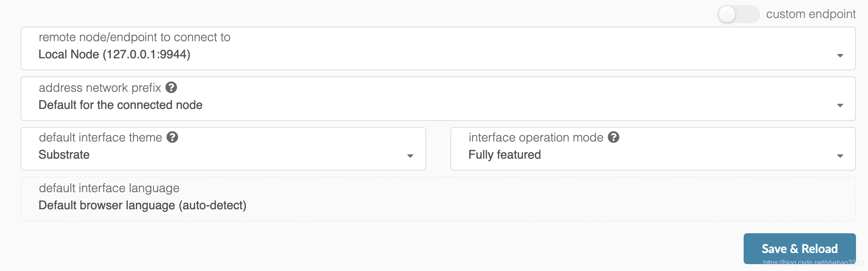The width and height of the screenshot is (868, 271).
Task: Open the interface operation mode caret
Action: (x=840, y=156)
